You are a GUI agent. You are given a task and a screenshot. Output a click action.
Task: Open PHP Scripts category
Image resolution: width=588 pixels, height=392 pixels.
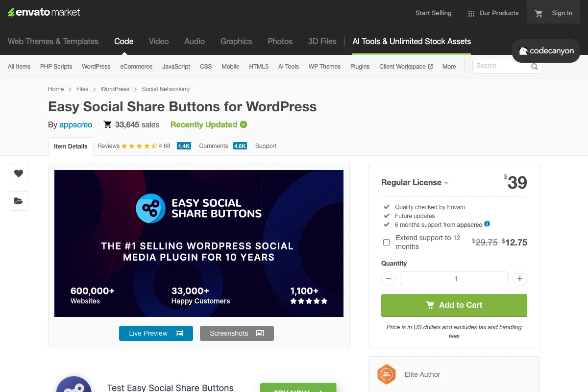click(56, 67)
